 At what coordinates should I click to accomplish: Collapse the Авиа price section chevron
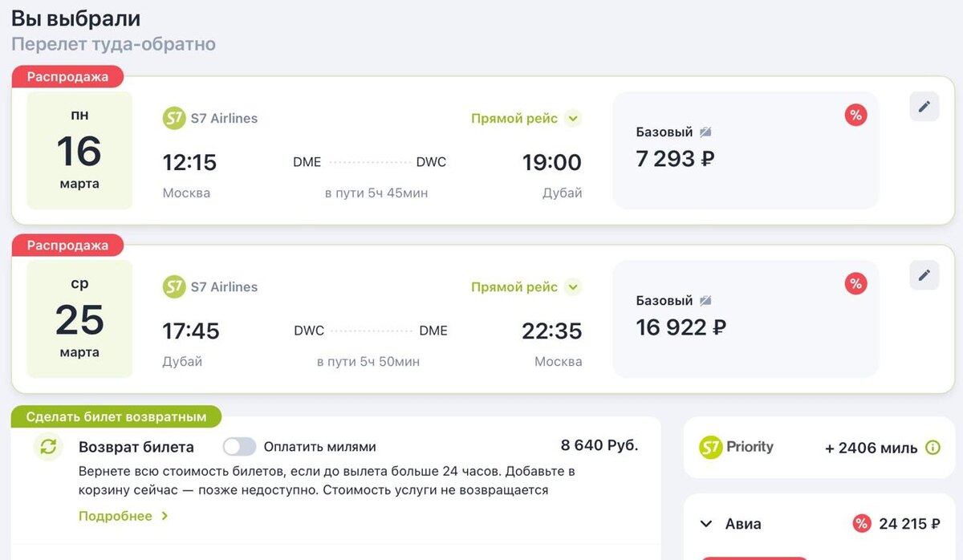pos(706,524)
